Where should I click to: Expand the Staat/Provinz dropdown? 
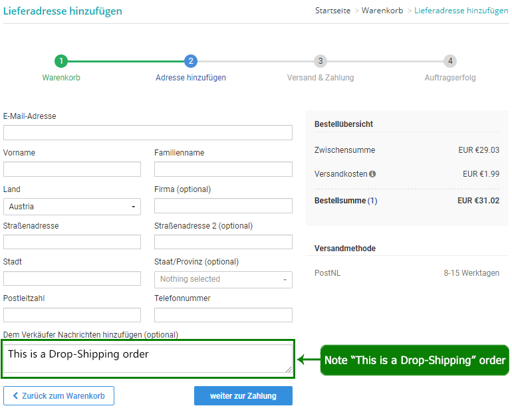click(x=223, y=279)
